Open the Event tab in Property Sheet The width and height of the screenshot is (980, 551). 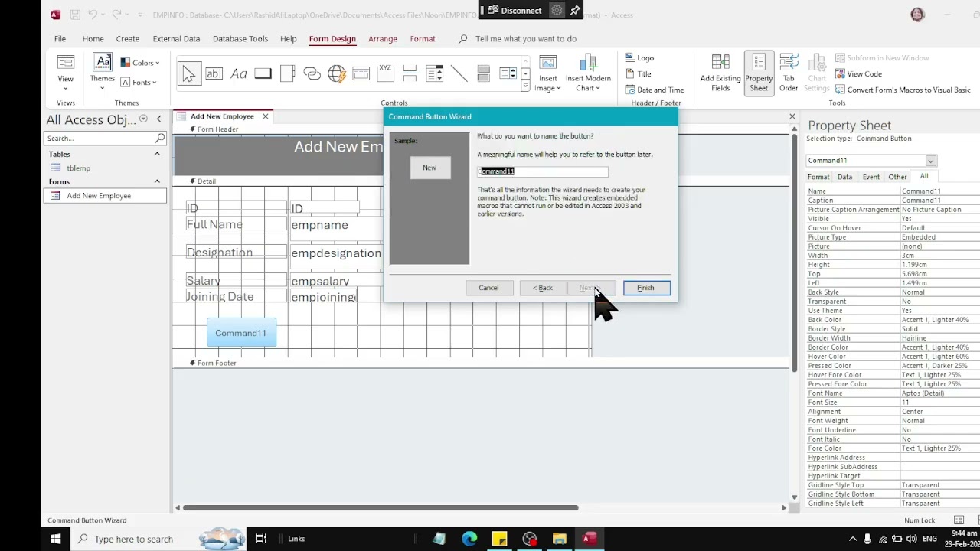pyautogui.click(x=871, y=177)
